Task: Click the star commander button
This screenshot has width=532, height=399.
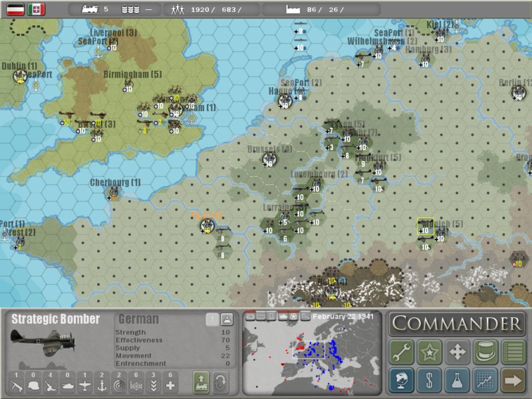Action: pyautogui.click(x=430, y=351)
